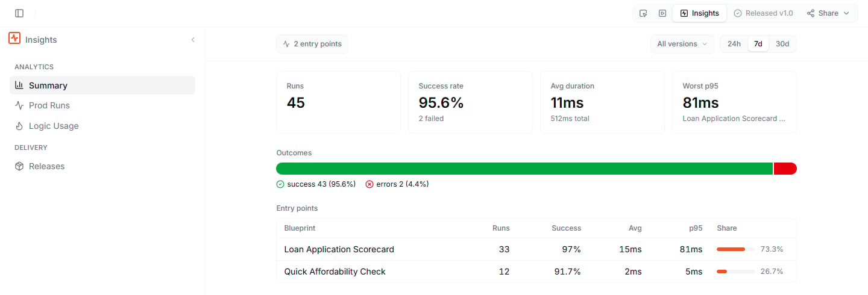Click the 33 runs cell

[x=504, y=249]
